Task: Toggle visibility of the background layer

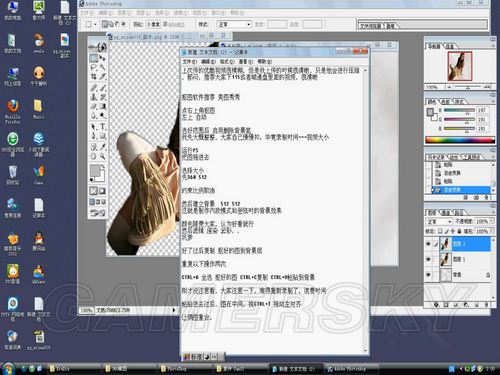Action: [x=428, y=275]
